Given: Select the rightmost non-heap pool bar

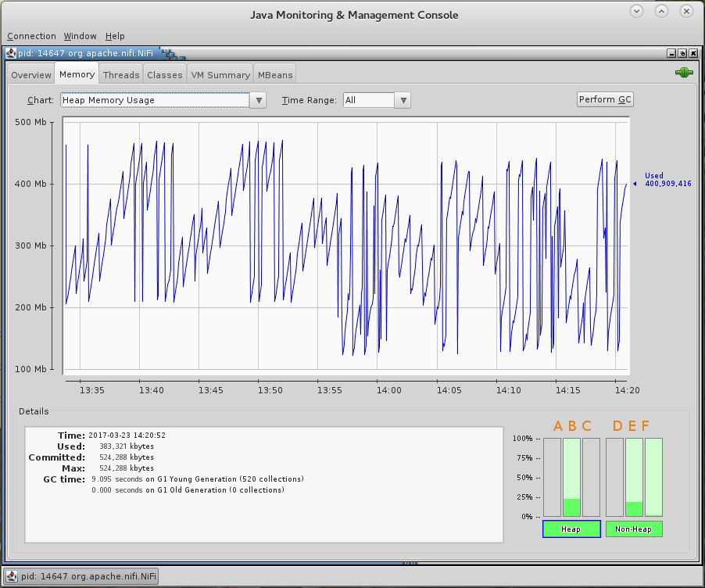Looking at the screenshot, I should click(653, 477).
